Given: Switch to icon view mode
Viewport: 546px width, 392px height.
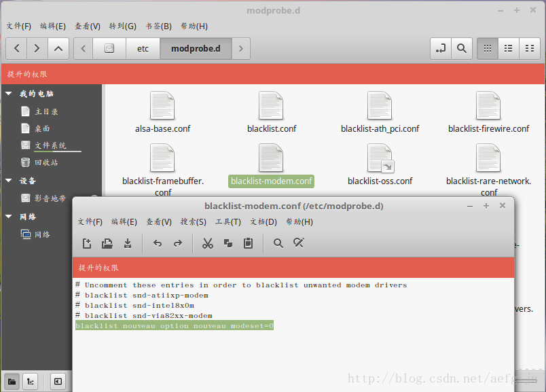Looking at the screenshot, I should click(487, 48).
